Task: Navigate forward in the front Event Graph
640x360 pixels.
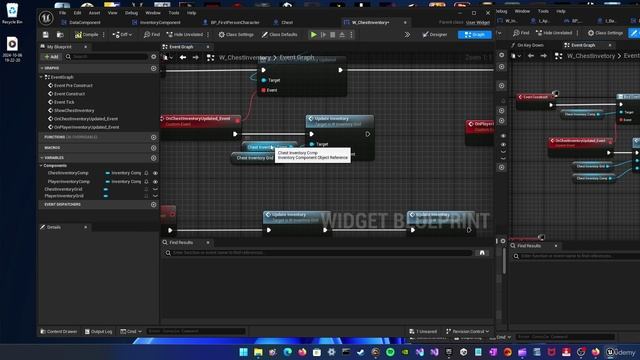Action: 196,58
